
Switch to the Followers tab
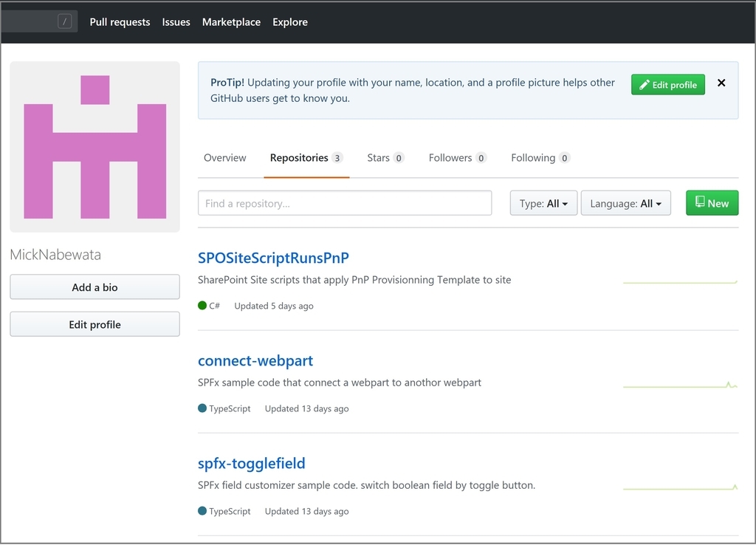(457, 158)
